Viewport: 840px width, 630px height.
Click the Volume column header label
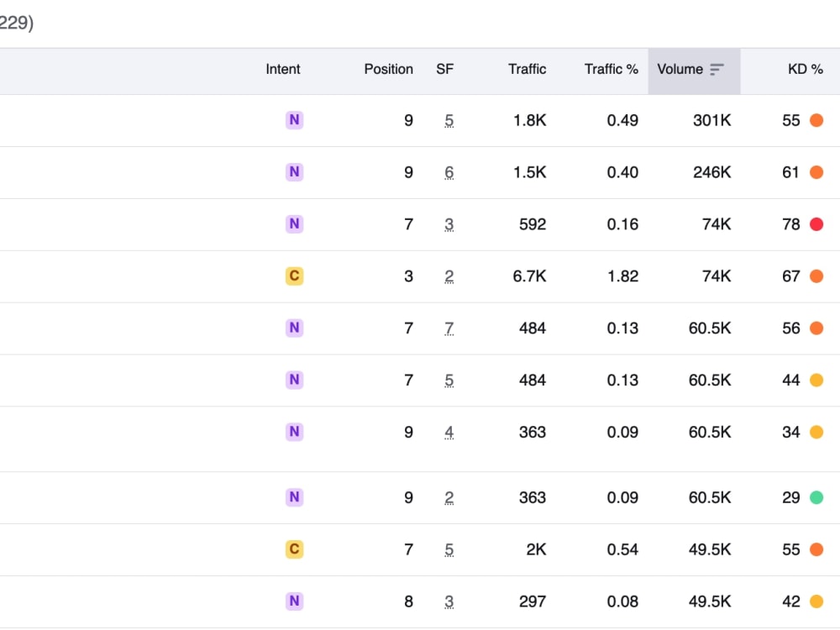(680, 69)
